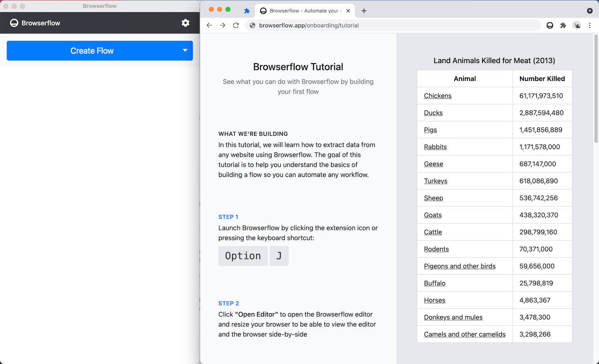599x364 pixels.
Task: Click the Create Flow button
Action: click(92, 50)
